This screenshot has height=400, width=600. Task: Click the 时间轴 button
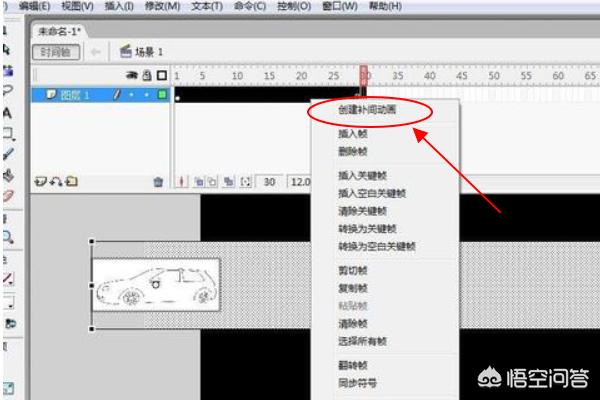[x=54, y=51]
